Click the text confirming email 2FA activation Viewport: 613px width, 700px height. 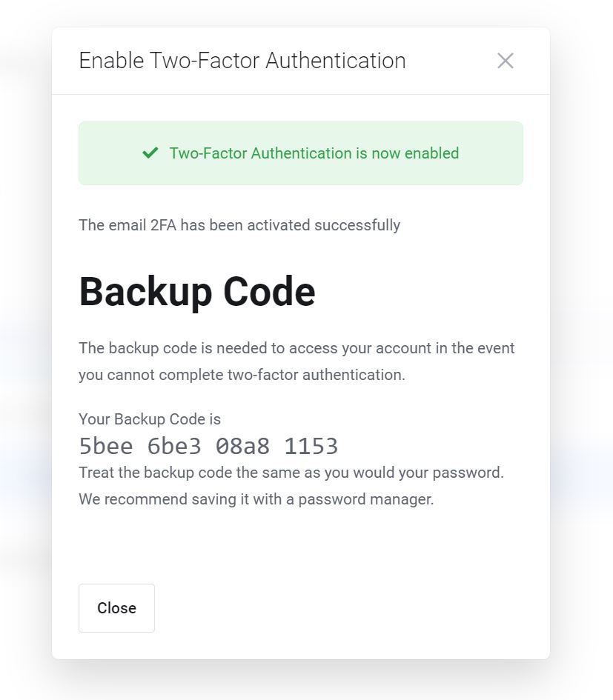(239, 224)
